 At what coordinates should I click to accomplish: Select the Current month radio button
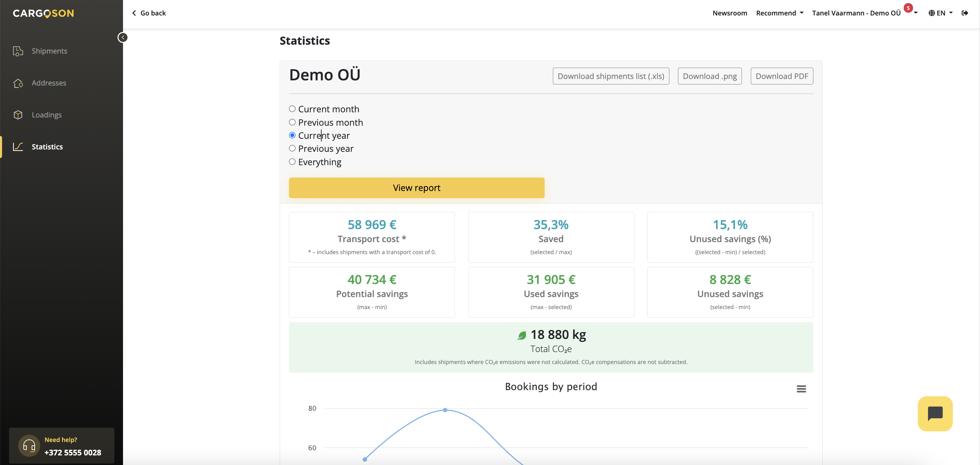click(292, 109)
